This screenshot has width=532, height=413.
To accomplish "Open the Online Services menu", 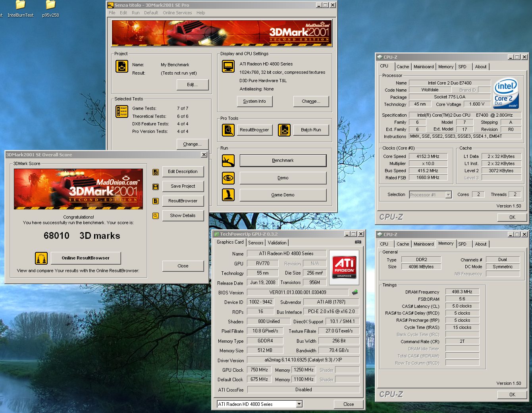I will coord(177,13).
